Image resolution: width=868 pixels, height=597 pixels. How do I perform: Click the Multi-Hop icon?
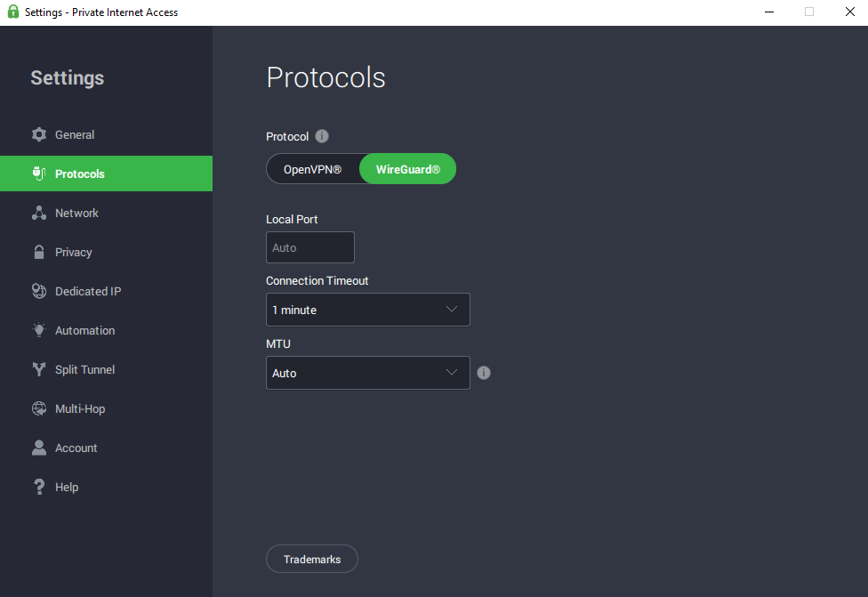click(39, 408)
